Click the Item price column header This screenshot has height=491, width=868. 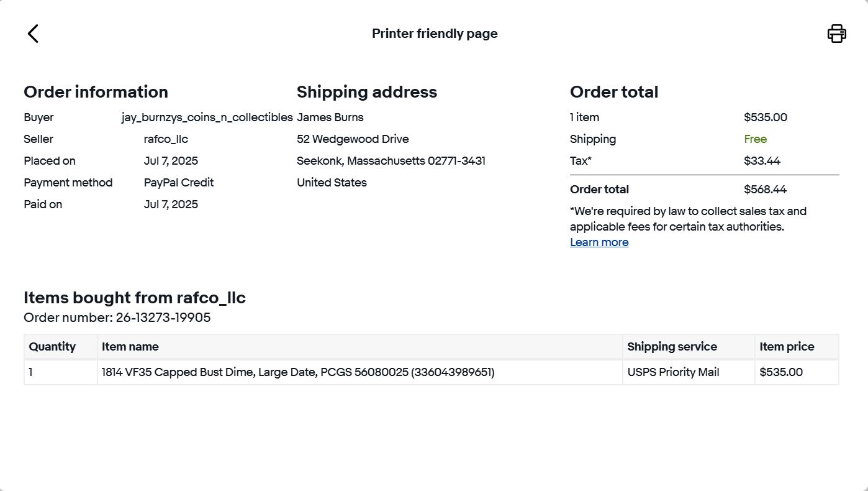click(x=786, y=347)
